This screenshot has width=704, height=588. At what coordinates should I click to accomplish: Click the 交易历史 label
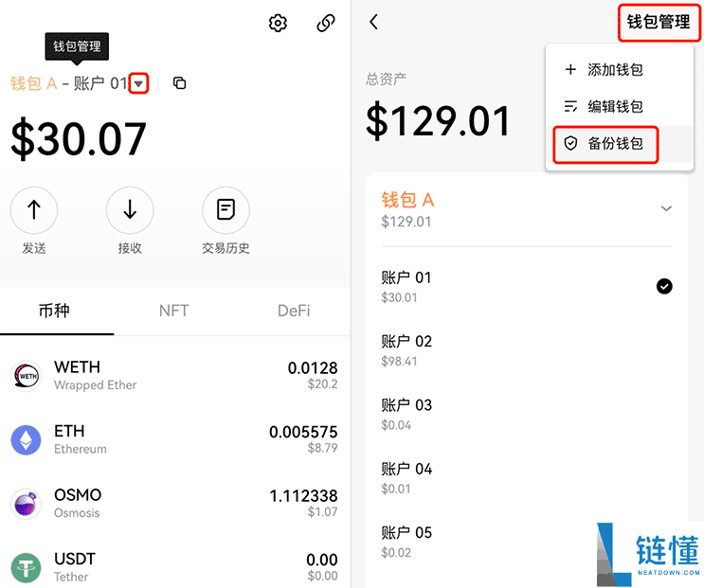coord(226,248)
